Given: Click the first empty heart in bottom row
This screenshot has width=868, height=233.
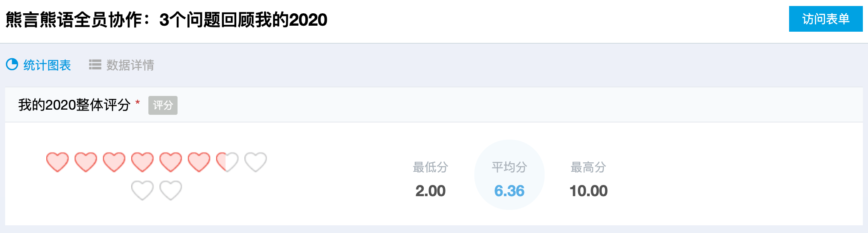Looking at the screenshot, I should 142,191.
